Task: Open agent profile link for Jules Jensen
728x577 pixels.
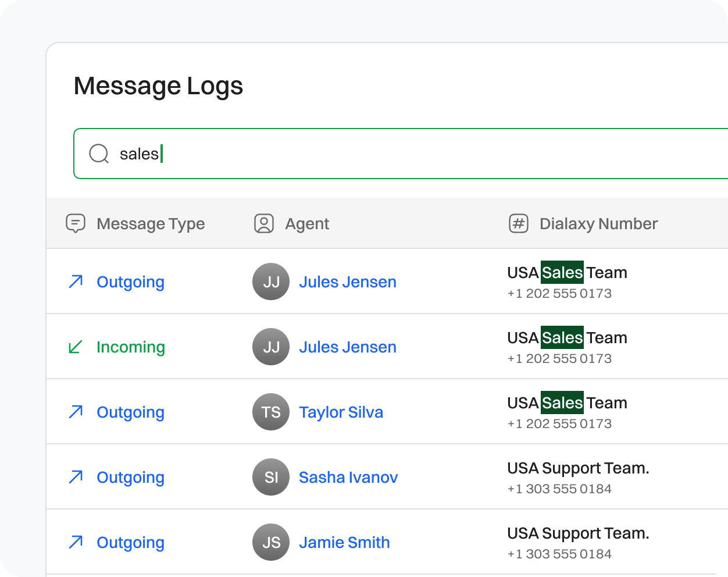Action: pyautogui.click(x=348, y=282)
